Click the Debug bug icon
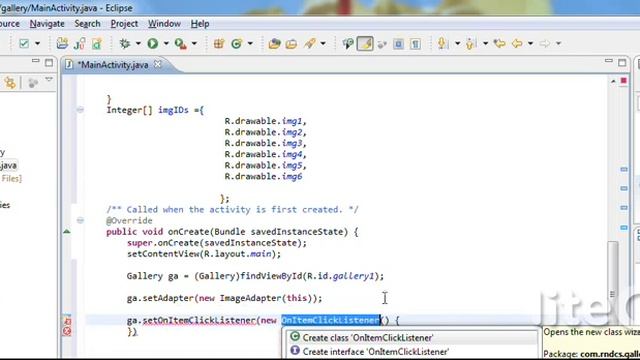 click(125, 43)
